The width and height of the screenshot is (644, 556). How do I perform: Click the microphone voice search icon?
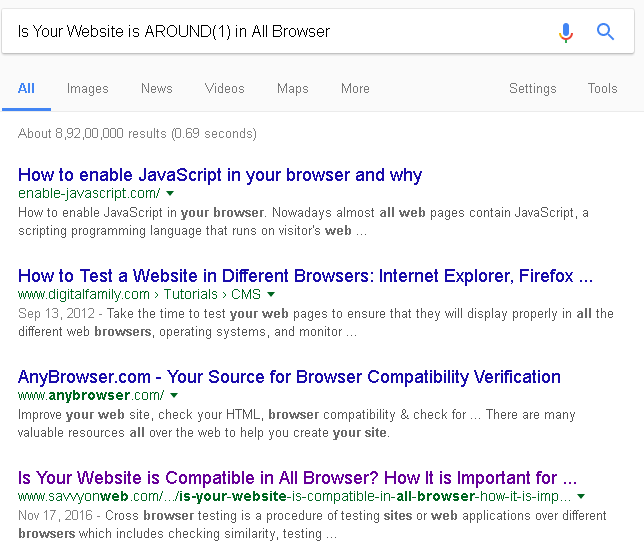click(x=566, y=32)
